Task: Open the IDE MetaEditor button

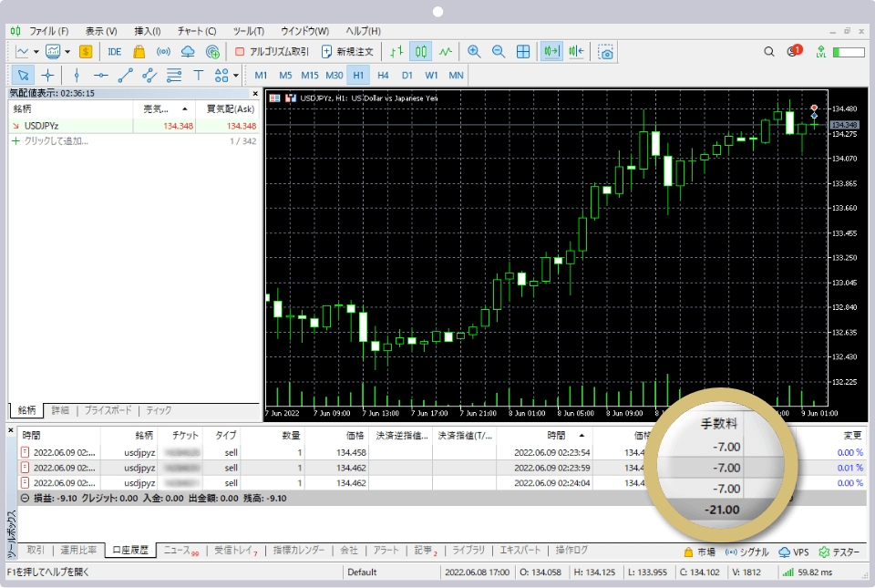Action: coord(115,52)
